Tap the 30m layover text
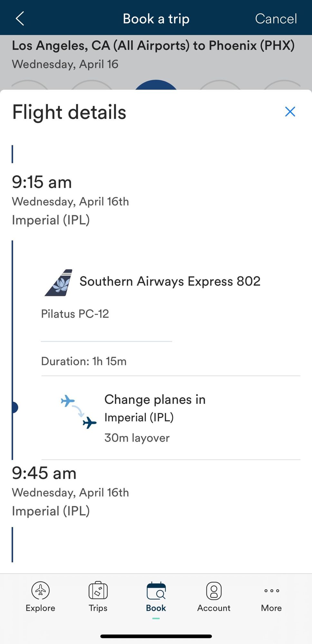312x644 pixels. pos(137,438)
